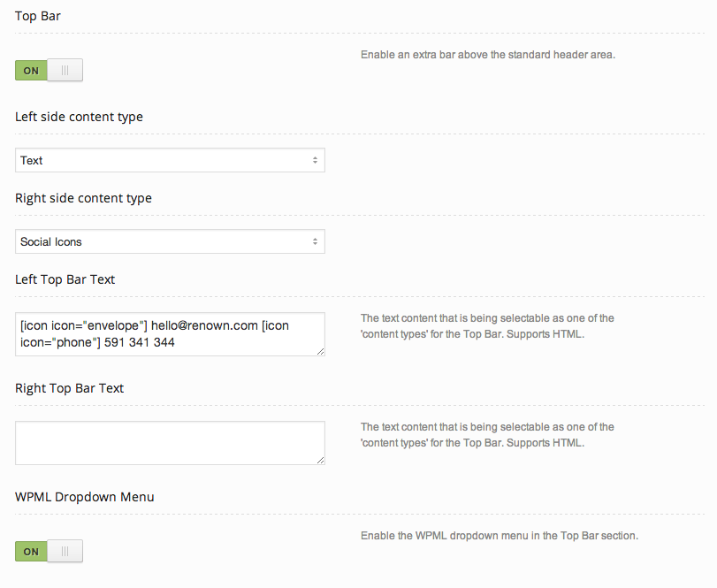Open the Left side content type dropdown
The height and width of the screenshot is (588, 717).
170,160
